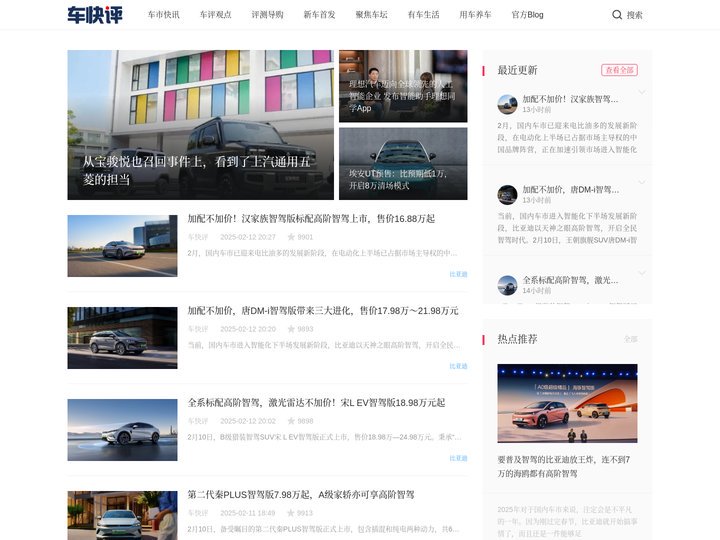
Task: Expand the 唐DM-i智驾 sidebar entry chevron
Action: (x=642, y=182)
